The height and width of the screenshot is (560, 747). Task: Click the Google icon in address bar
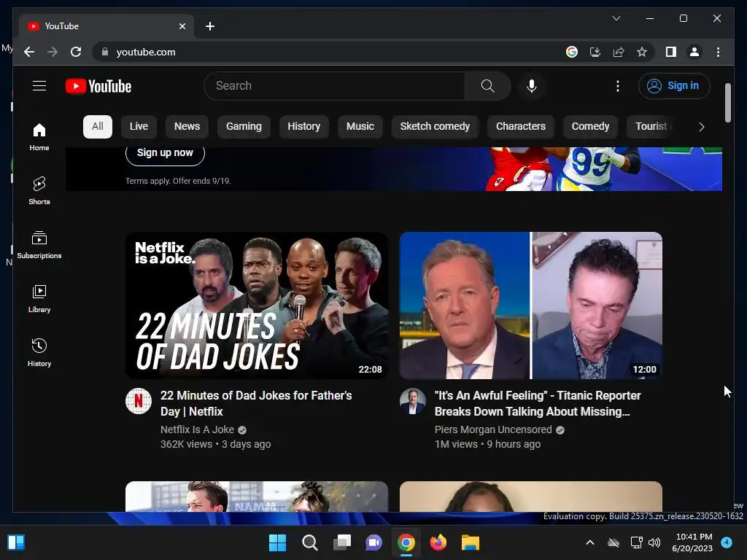point(572,52)
